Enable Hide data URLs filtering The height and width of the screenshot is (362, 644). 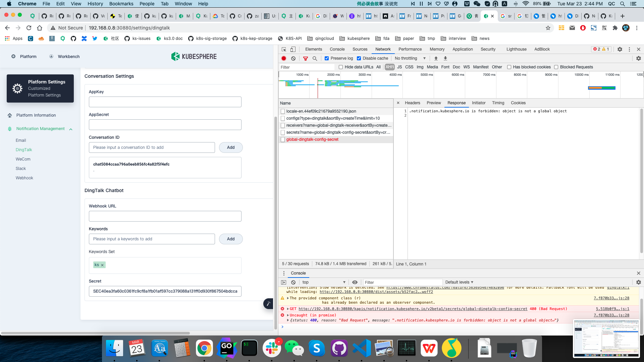tap(340, 67)
